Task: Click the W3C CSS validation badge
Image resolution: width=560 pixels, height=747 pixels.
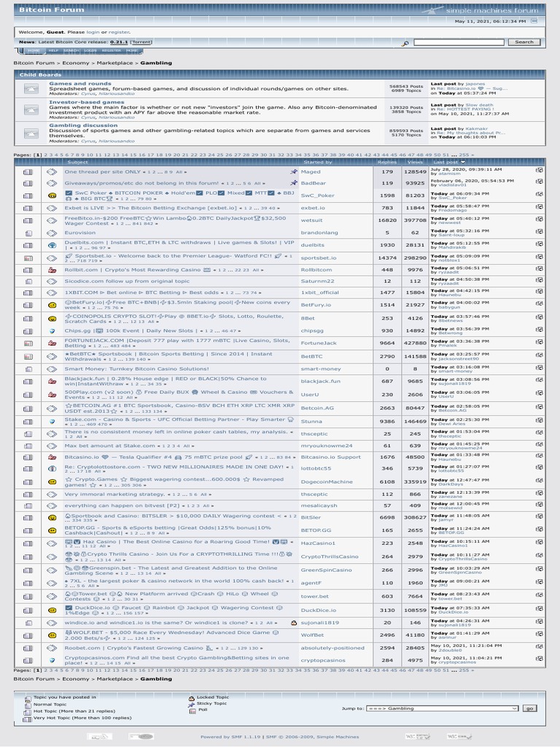Action: (x=459, y=737)
